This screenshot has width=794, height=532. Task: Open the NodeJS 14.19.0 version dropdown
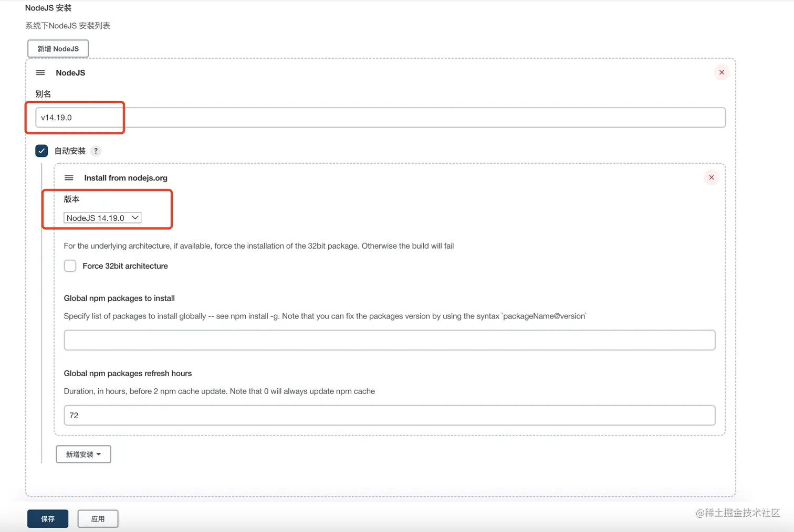coord(102,217)
